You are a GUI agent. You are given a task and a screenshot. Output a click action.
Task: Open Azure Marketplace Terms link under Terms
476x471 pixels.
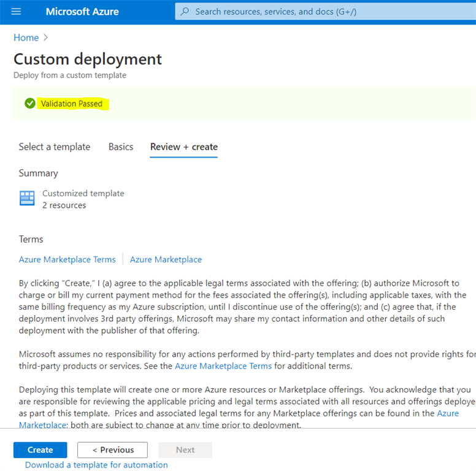67,259
